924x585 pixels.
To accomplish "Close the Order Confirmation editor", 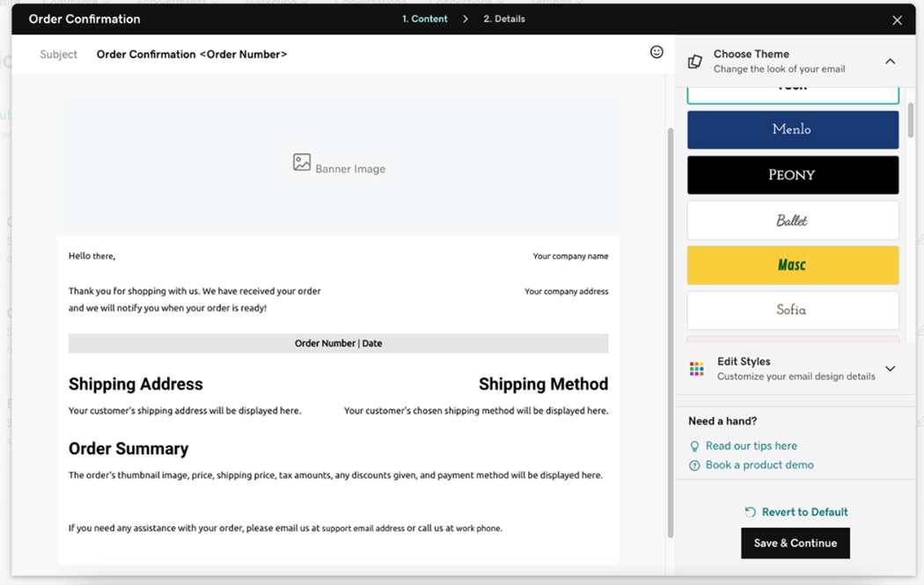I will pos(897,20).
